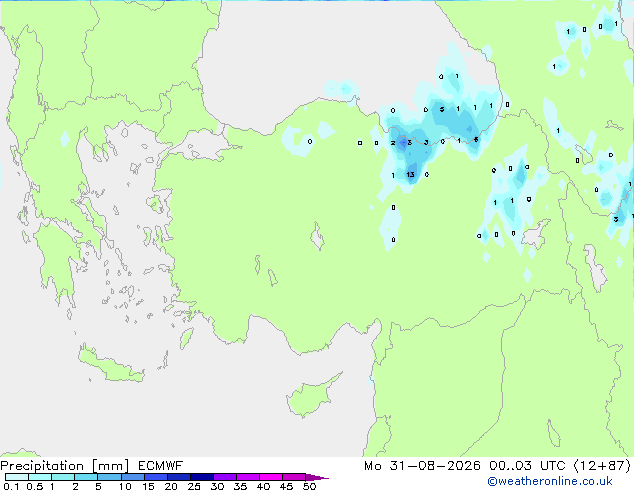The height and width of the screenshot is (490, 634).
Task: Click the blue 10 mm legend swatch
Action: pyautogui.click(x=133, y=477)
